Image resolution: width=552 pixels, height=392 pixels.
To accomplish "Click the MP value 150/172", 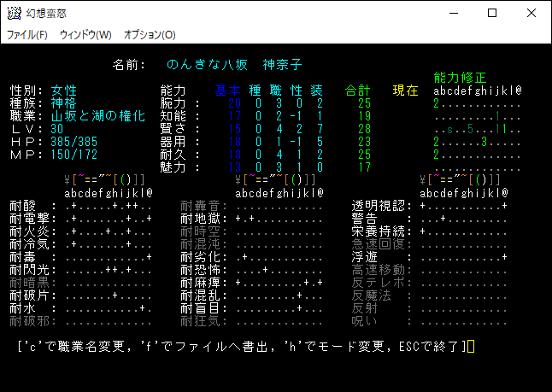I will [x=74, y=155].
